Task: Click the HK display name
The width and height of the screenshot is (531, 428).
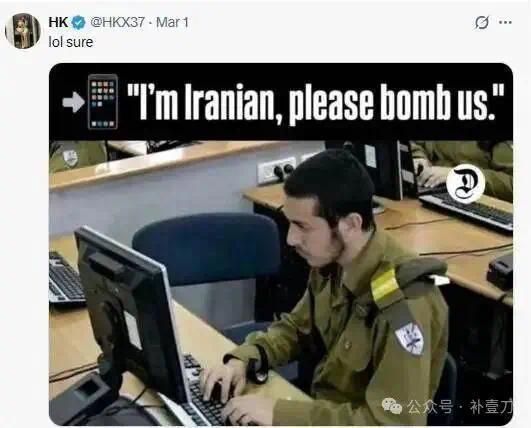Action: click(x=59, y=22)
